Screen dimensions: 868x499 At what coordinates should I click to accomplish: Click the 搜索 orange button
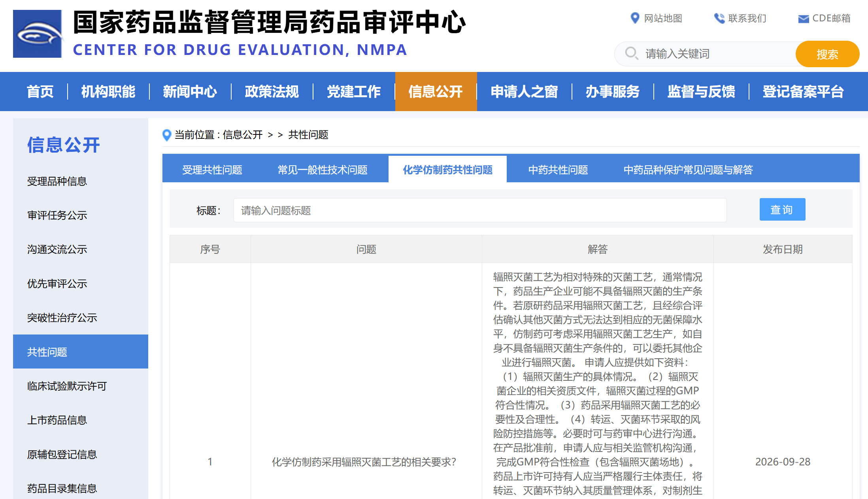(x=827, y=54)
